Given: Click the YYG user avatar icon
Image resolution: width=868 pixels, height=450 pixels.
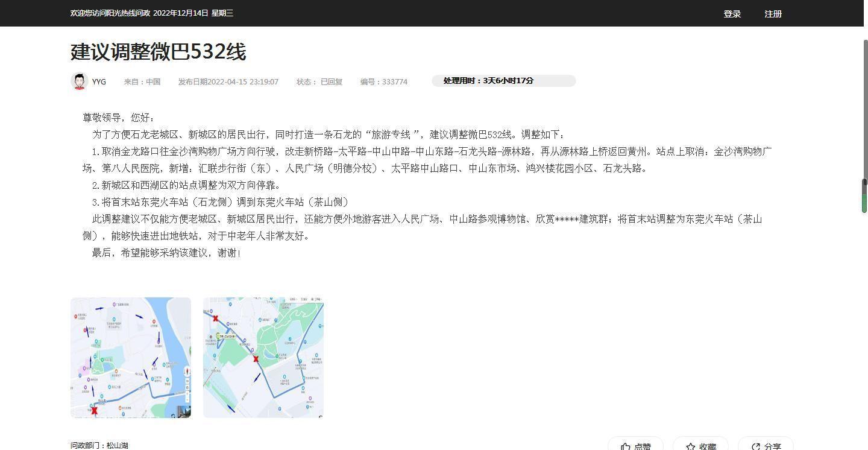Looking at the screenshot, I should 79,81.
